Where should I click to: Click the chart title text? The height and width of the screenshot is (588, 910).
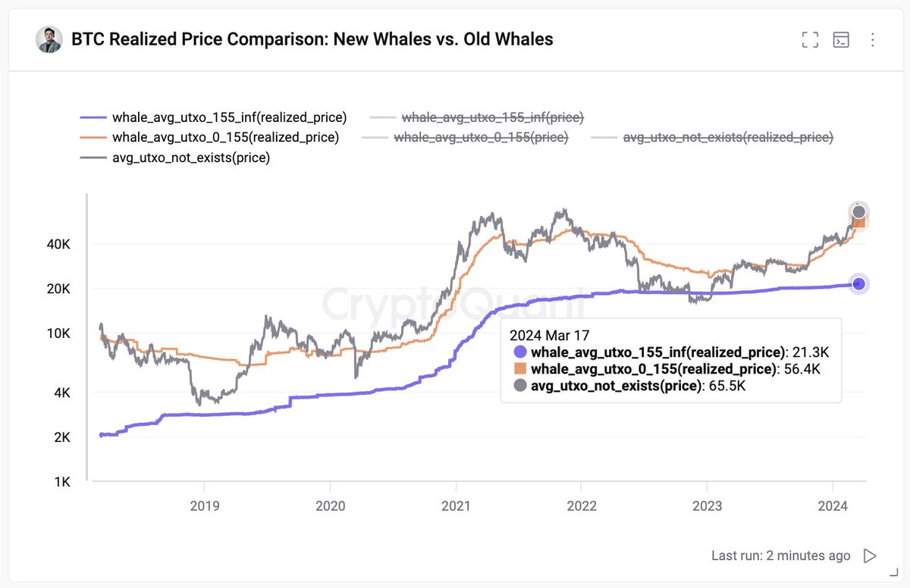coord(312,39)
